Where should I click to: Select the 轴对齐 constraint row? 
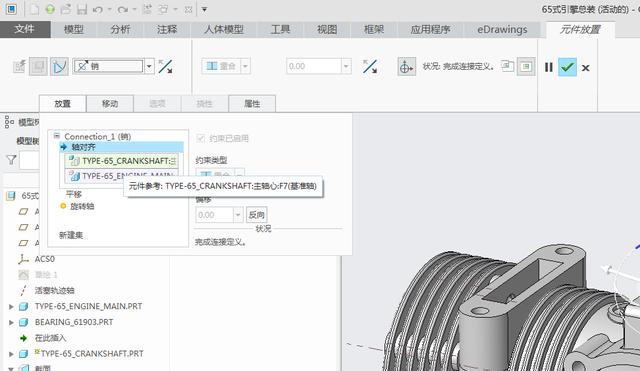click(121, 147)
